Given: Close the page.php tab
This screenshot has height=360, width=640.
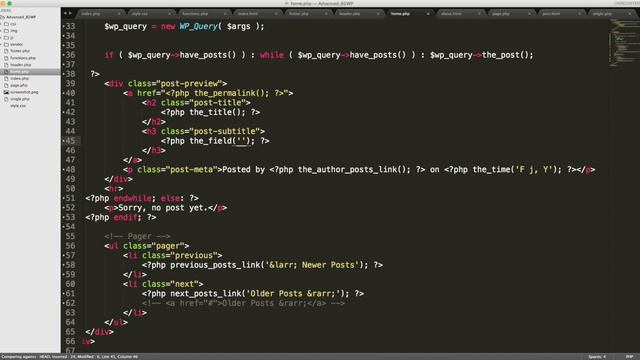Looking at the screenshot, I should tap(529, 14).
